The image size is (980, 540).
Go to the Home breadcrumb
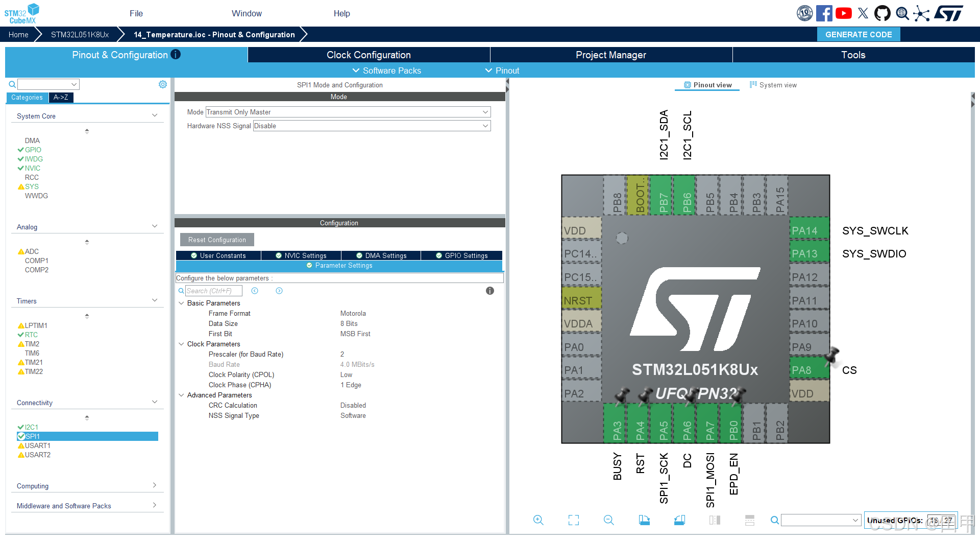[x=18, y=34]
